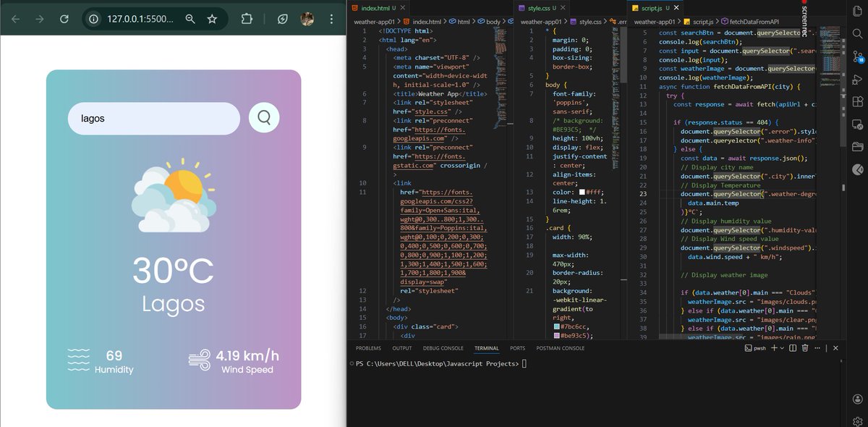The image size is (868, 427).
Task: Open the Remote Explorer icon in activity bar
Action: click(858, 124)
